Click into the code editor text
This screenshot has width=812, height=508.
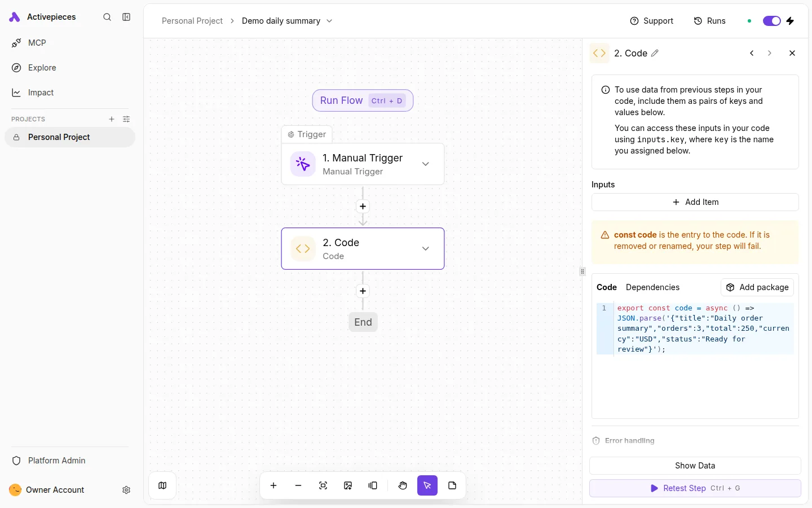(x=703, y=329)
